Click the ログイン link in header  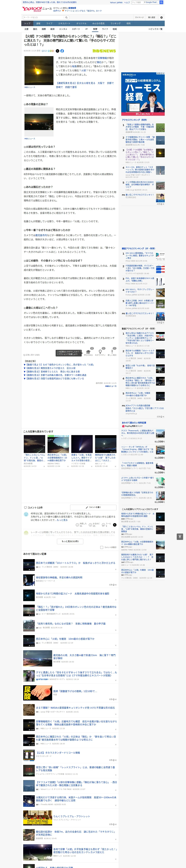coord(57,11)
